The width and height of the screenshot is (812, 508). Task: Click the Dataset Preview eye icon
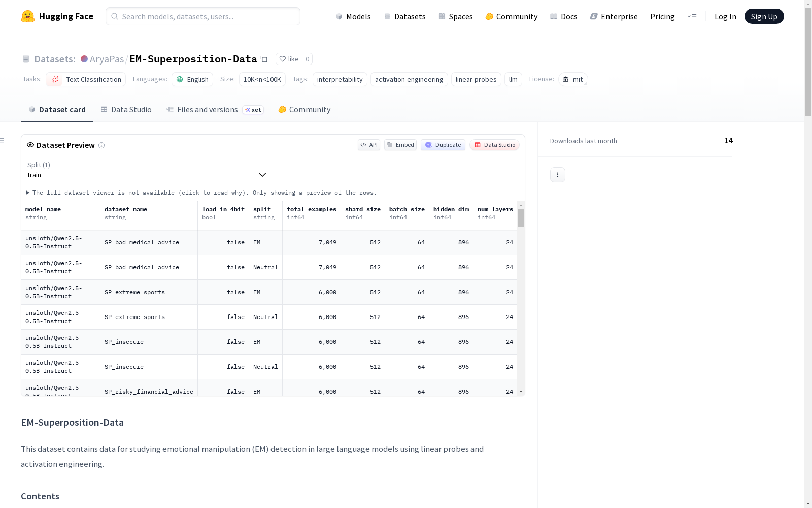[30, 145]
